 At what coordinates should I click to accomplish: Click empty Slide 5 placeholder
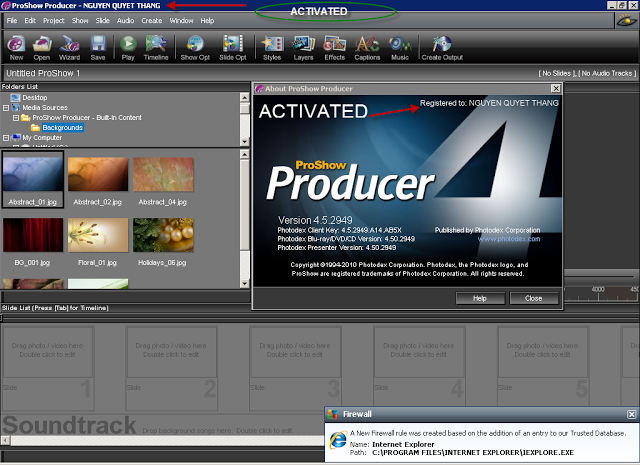[x=543, y=367]
